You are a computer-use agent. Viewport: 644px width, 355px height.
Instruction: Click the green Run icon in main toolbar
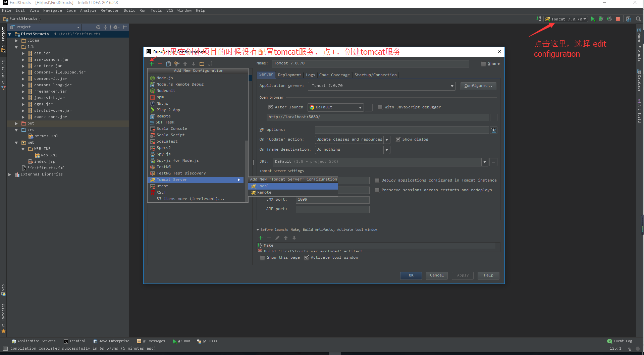[x=592, y=19]
